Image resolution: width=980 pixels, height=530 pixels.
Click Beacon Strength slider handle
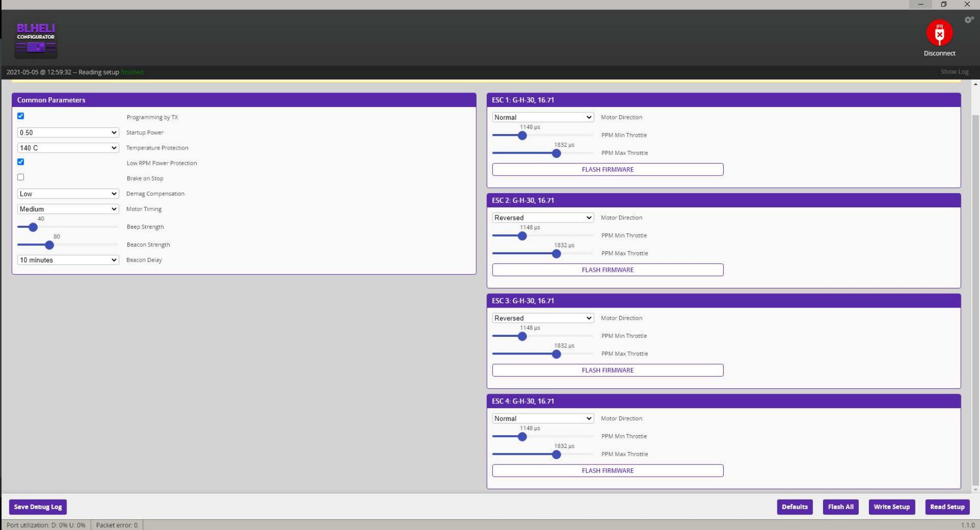(x=49, y=245)
